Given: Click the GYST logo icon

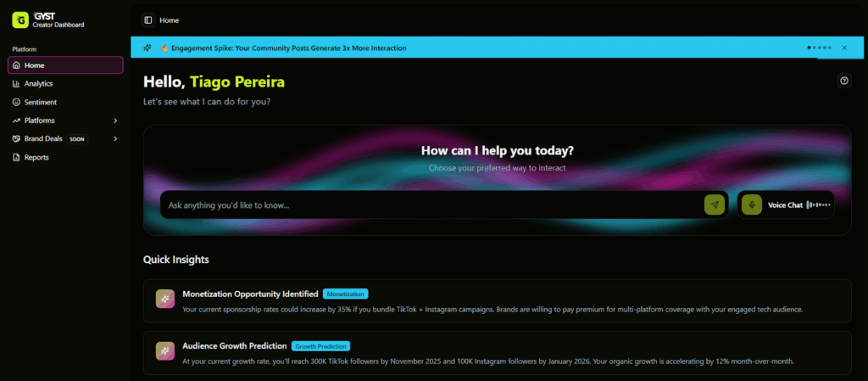Looking at the screenshot, I should [x=19, y=20].
